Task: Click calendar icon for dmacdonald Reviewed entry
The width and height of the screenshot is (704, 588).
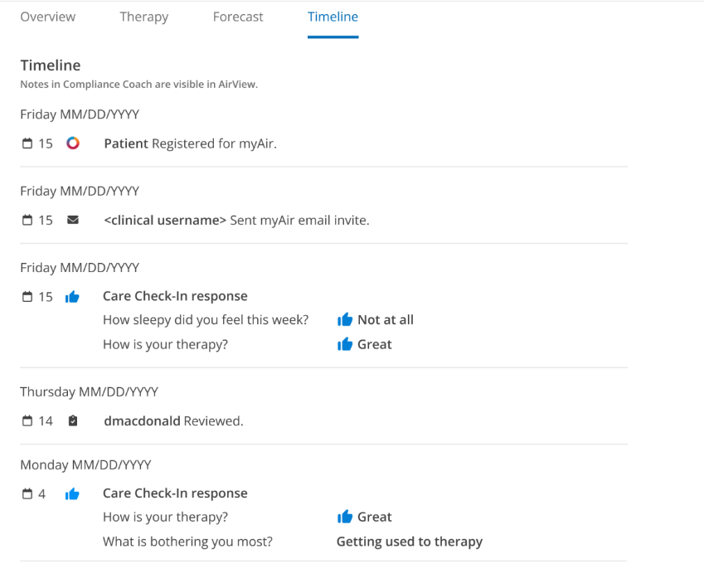Action: coord(27,420)
